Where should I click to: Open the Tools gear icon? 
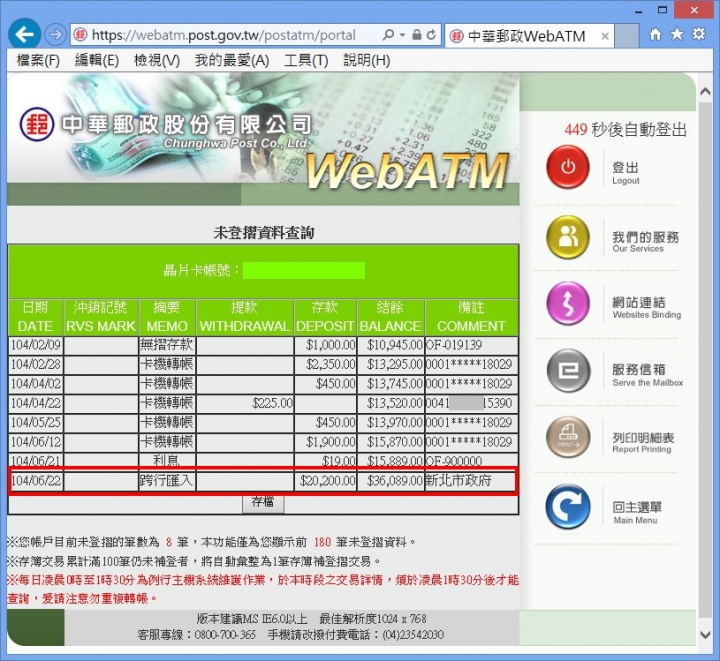(698, 34)
